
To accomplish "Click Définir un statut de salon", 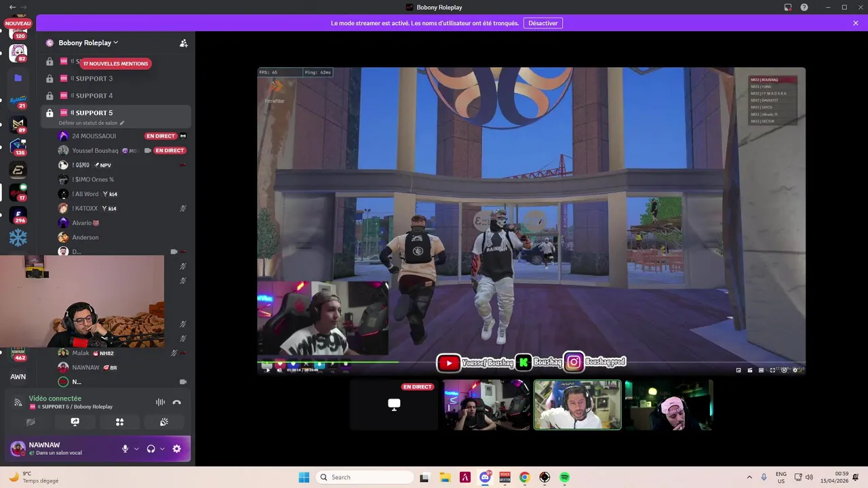I will tap(92, 123).
